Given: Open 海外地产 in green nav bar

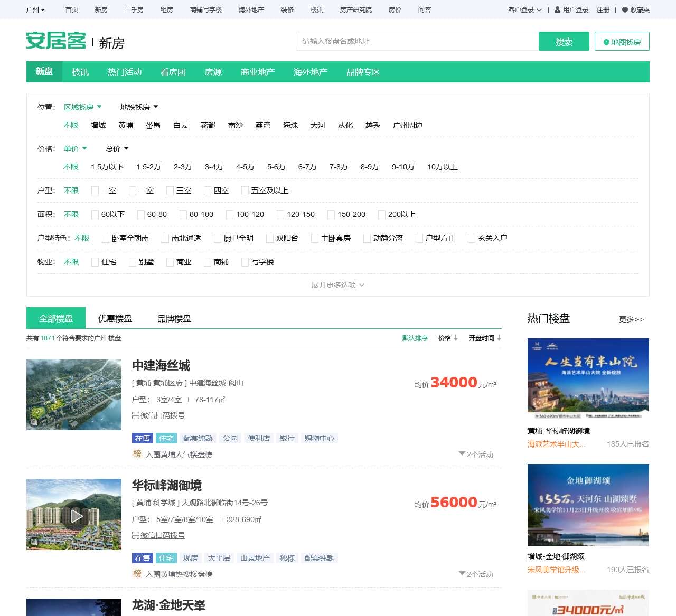Looking at the screenshot, I should (311, 72).
